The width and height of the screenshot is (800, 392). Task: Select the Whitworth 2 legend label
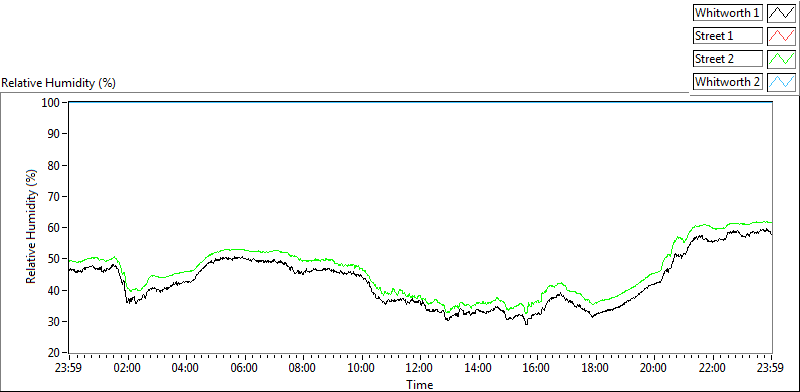(x=728, y=82)
